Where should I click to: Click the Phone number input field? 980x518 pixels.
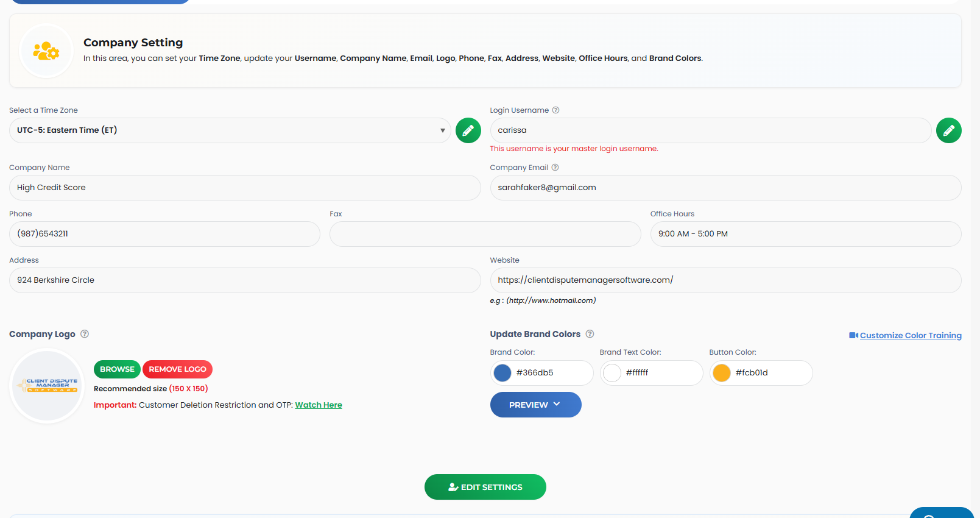tap(164, 234)
